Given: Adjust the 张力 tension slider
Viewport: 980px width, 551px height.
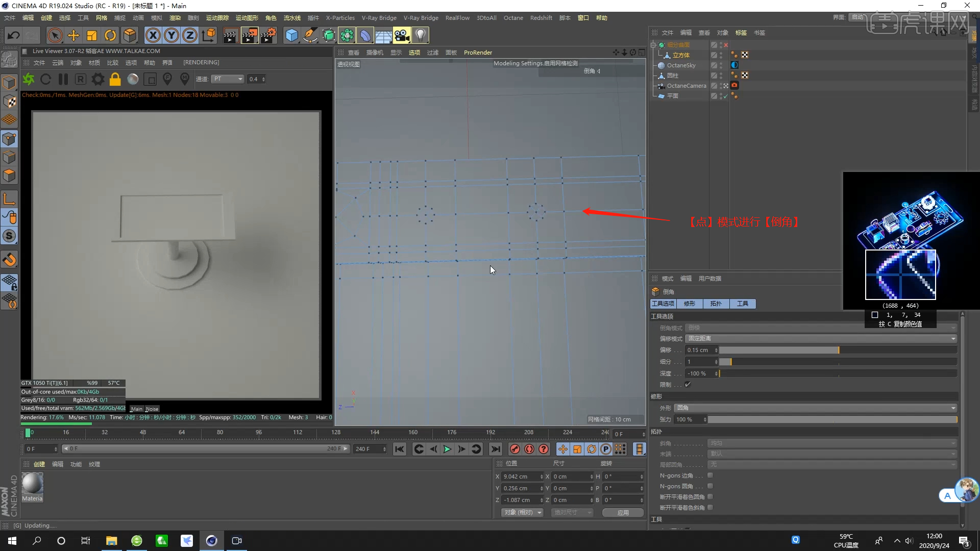Looking at the screenshot, I should 832,419.
